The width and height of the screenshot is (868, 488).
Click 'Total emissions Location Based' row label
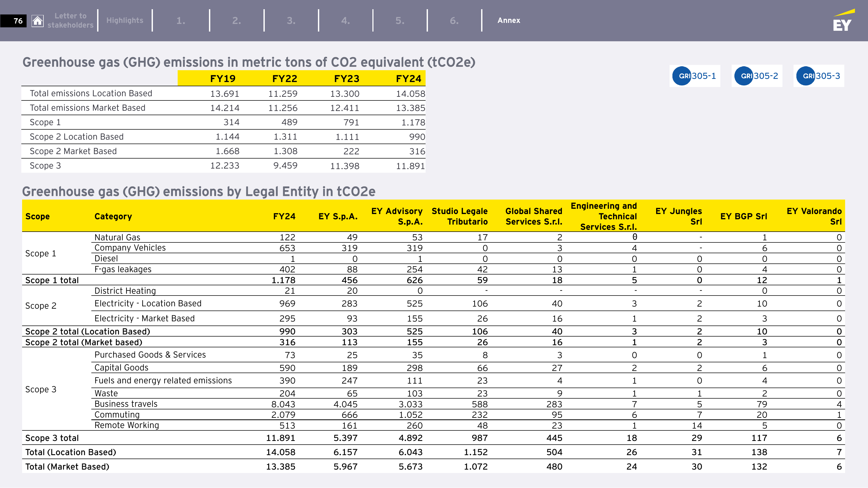tap(91, 94)
